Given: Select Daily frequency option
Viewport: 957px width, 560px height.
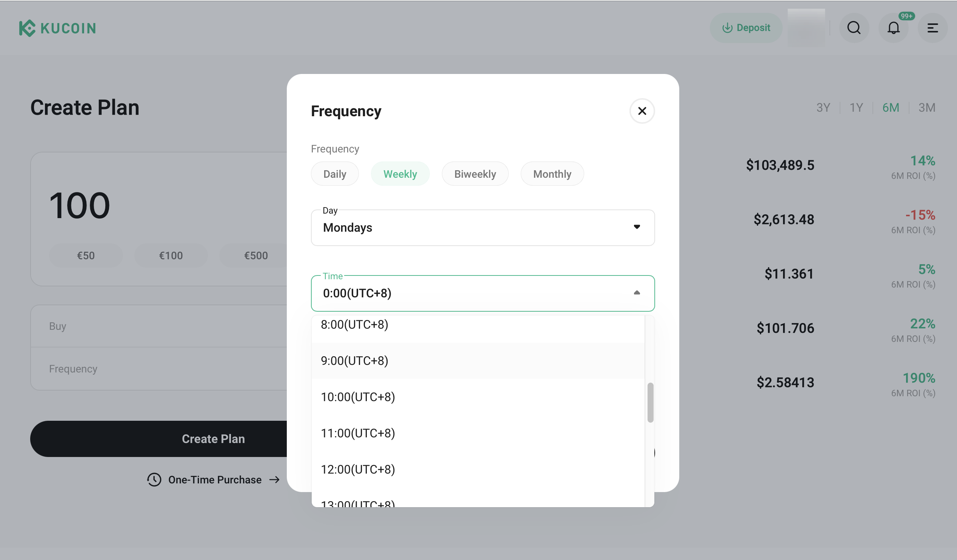Looking at the screenshot, I should (x=335, y=174).
